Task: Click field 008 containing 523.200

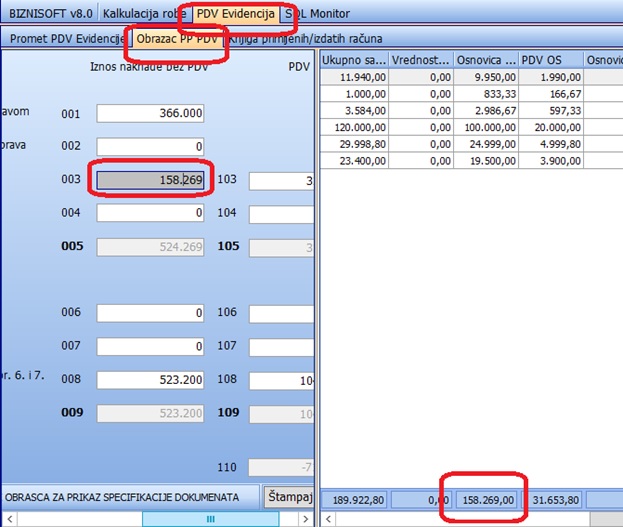Action: point(152,380)
